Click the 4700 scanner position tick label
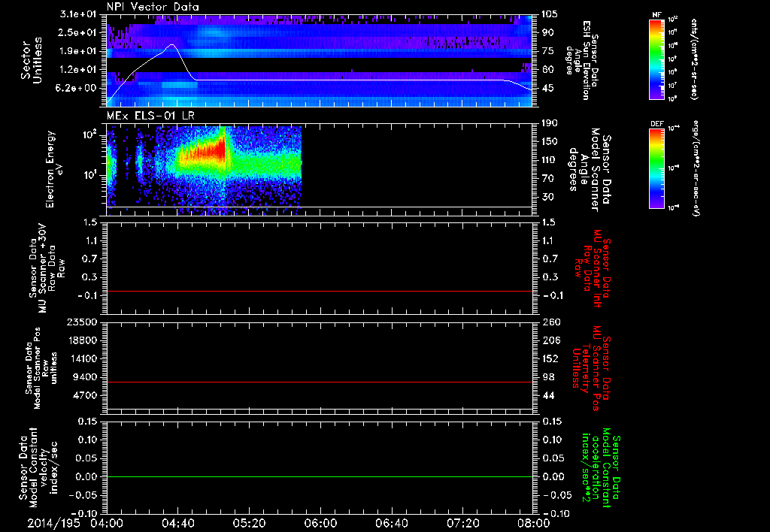770x532 pixels. pyautogui.click(x=86, y=395)
